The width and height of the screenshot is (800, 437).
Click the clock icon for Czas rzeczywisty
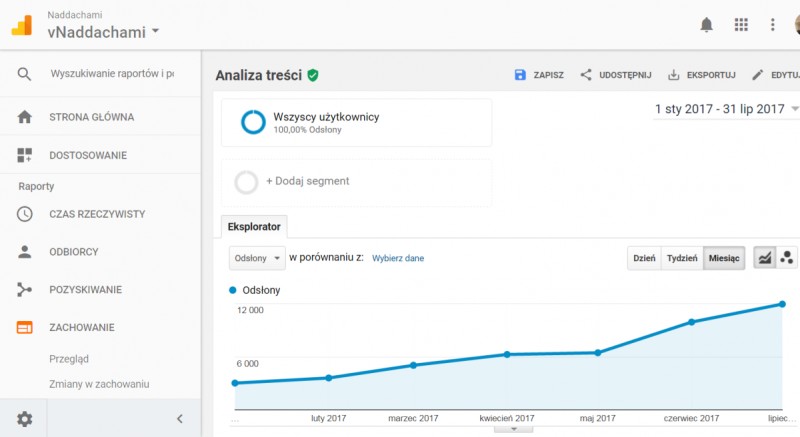[x=24, y=214]
